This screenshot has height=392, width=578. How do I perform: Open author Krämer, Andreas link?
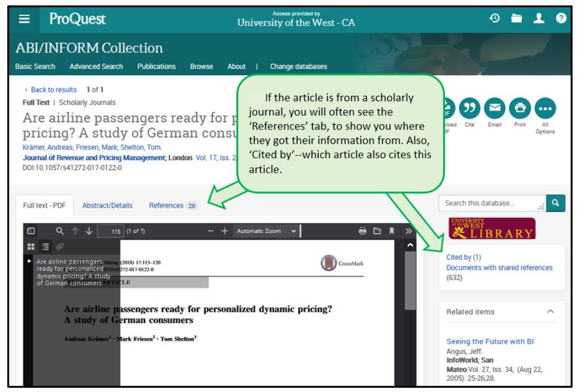pyautogui.click(x=48, y=147)
